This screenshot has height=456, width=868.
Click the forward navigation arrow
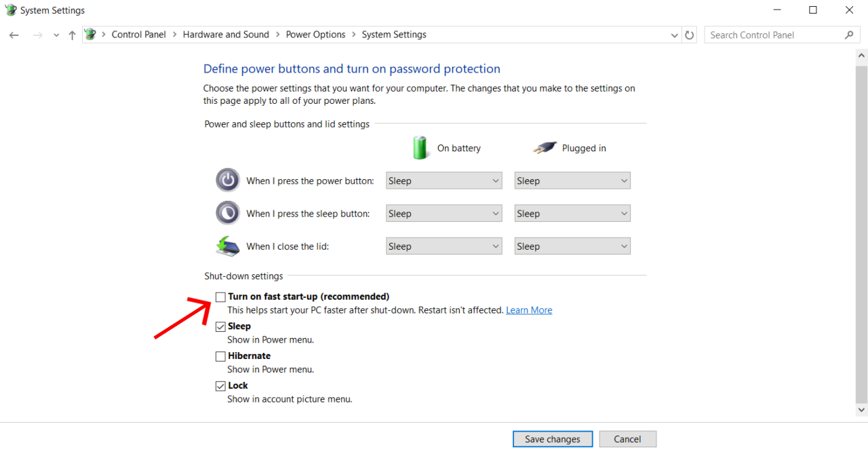pos(38,35)
